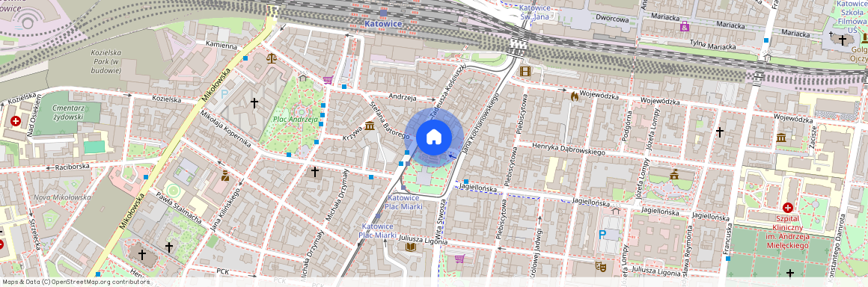Click the blue parking P icon near Jagiellońska
This screenshot has width=868, height=287.
click(x=602, y=235)
